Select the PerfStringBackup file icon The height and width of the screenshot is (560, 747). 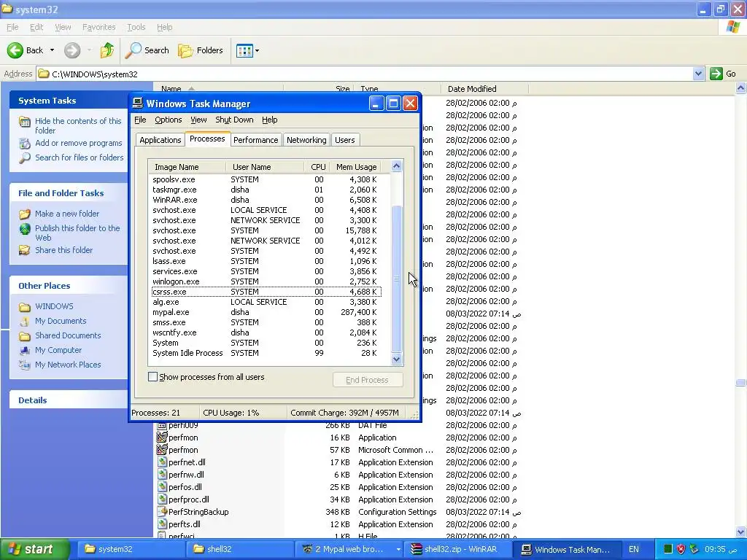pos(162,511)
